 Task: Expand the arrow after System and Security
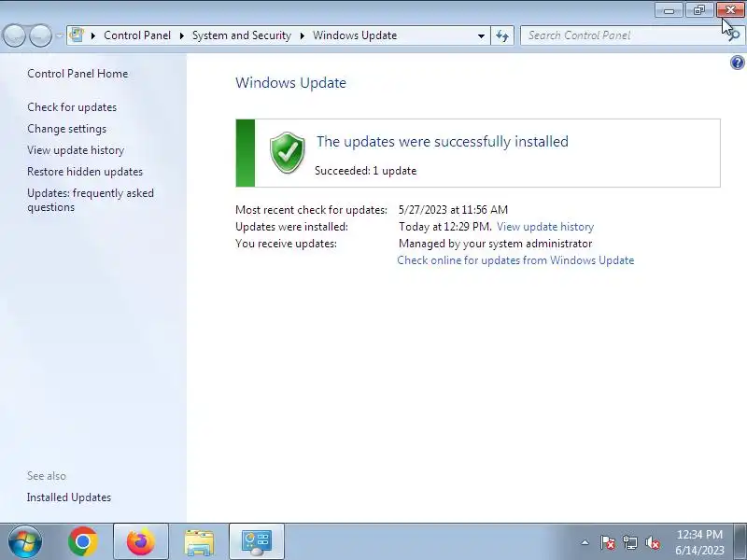tap(302, 35)
